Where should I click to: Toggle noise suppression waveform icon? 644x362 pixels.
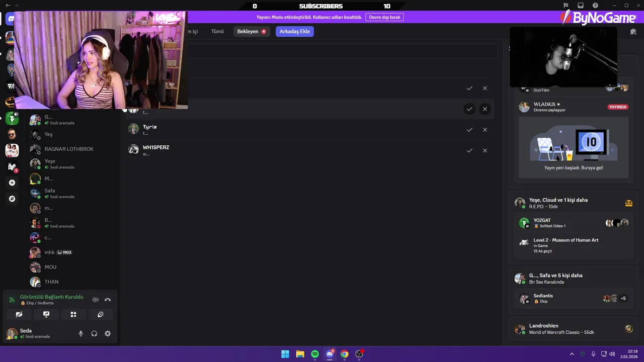(x=95, y=300)
